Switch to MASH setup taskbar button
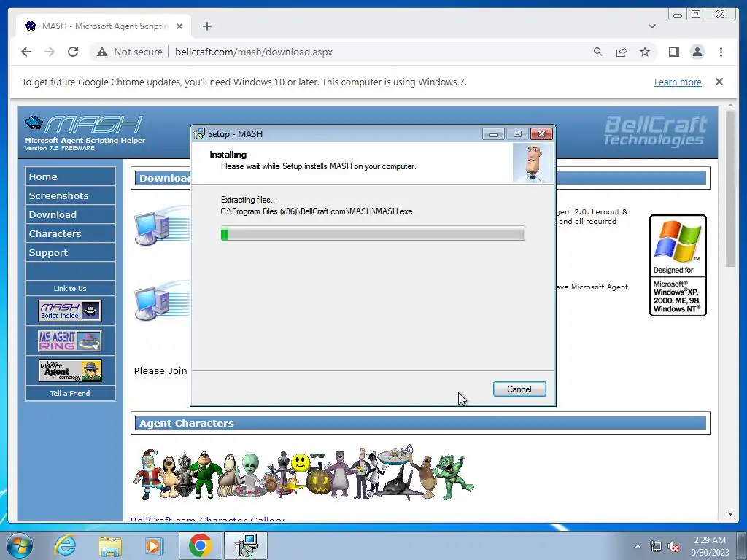 [247, 545]
